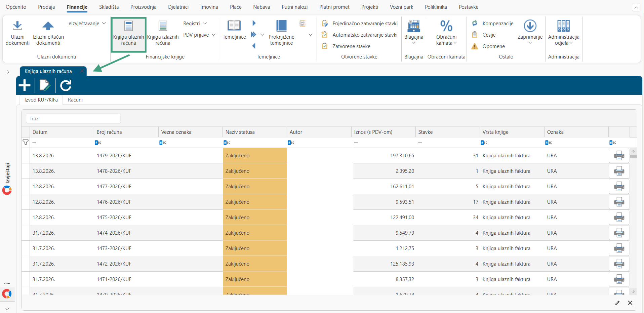
Task: Print the row for 1479-2026/KUF
Action: [x=619, y=156]
